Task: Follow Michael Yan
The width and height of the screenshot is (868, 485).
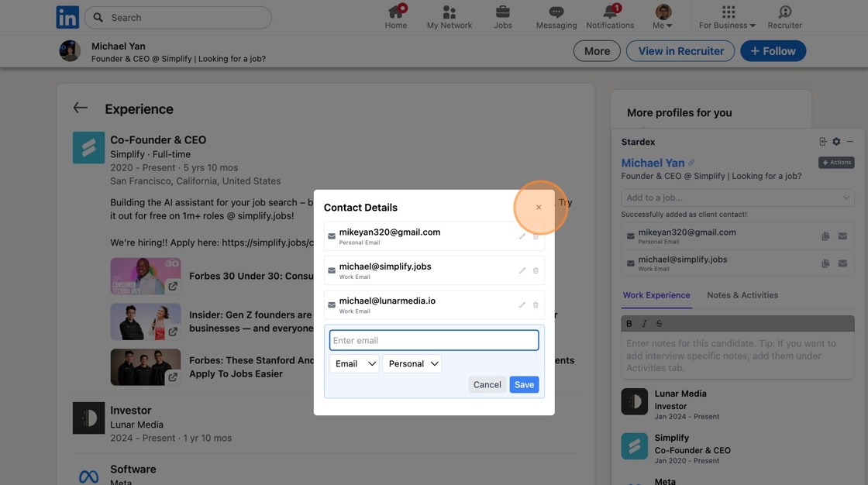Action: point(773,51)
